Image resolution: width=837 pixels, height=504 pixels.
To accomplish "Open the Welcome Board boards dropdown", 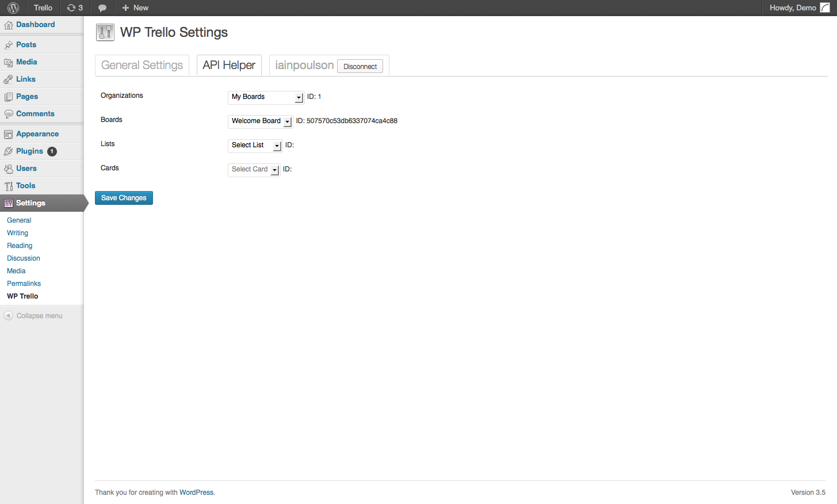I will coord(261,121).
